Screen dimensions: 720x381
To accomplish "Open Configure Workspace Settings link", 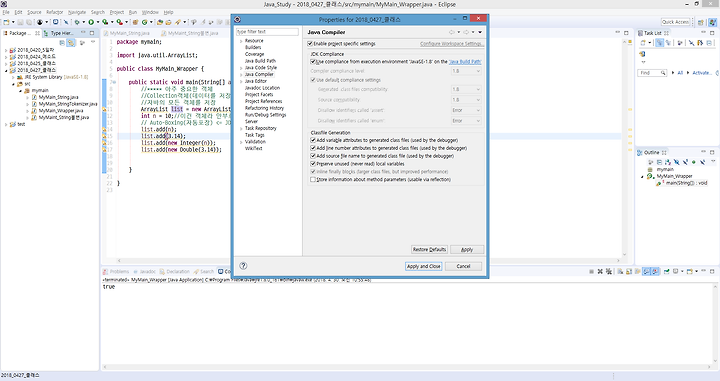I will [x=451, y=44].
